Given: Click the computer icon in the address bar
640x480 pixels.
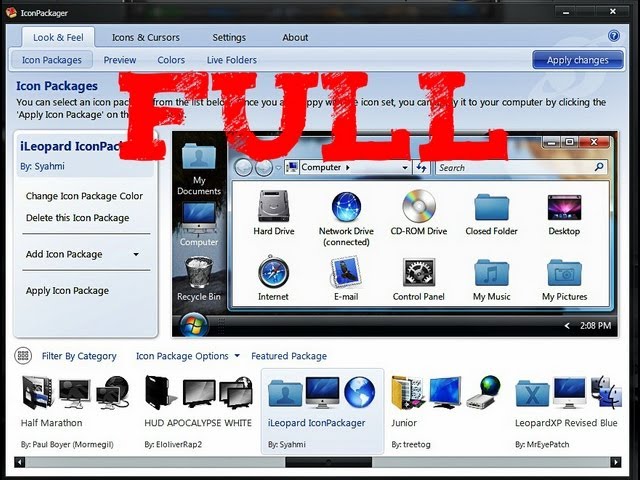Looking at the screenshot, I should (291, 167).
